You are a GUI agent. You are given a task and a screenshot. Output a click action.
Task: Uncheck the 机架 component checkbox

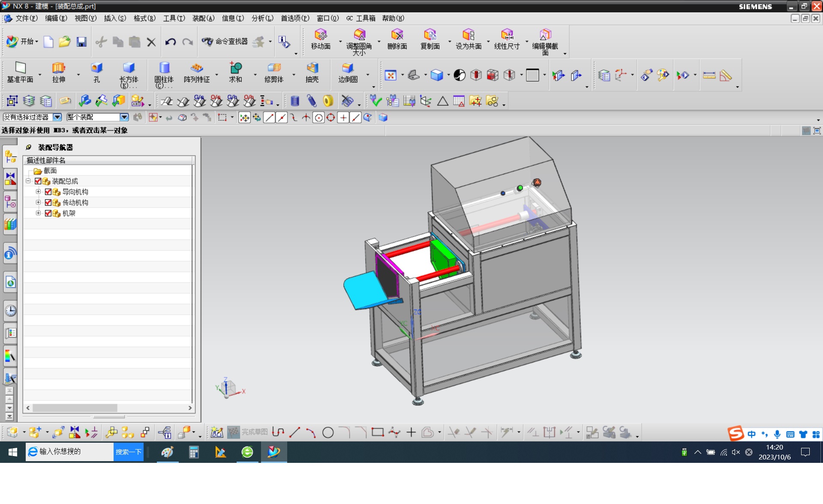pyautogui.click(x=48, y=213)
